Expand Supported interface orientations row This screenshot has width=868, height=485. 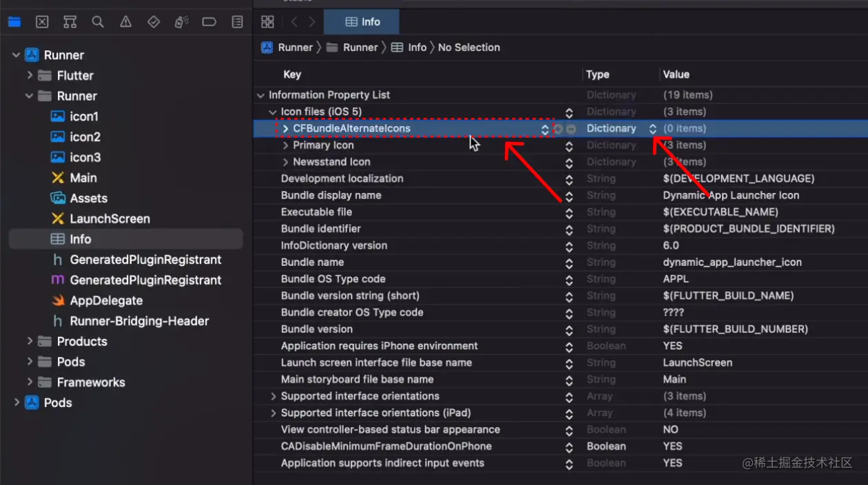(x=273, y=396)
